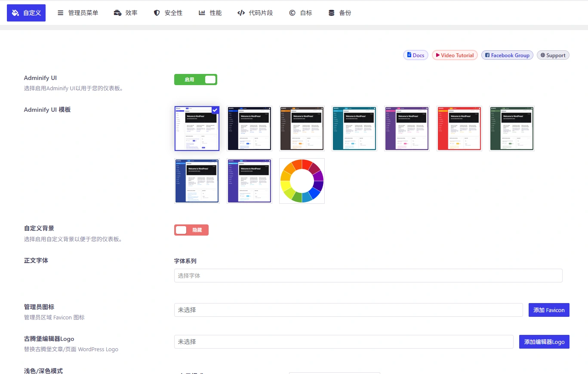Click the 性能 chart icon
This screenshot has width=588, height=374.
(201, 12)
